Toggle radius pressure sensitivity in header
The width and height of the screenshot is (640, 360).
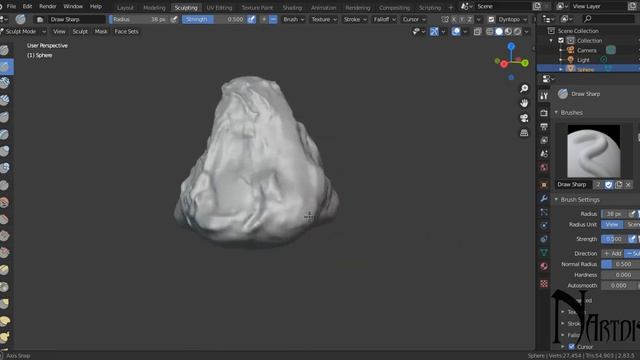point(174,19)
